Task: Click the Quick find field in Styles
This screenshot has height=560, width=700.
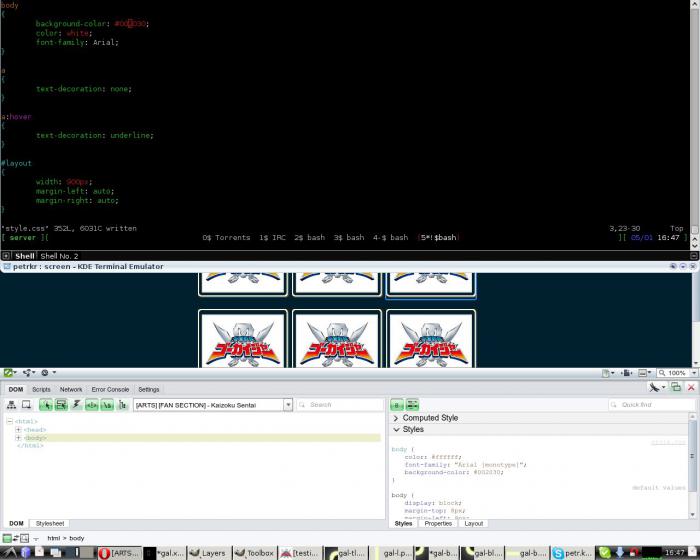Action: click(x=651, y=405)
